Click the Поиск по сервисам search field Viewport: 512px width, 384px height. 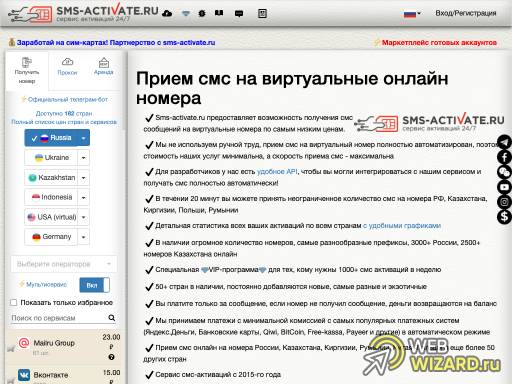(x=59, y=318)
